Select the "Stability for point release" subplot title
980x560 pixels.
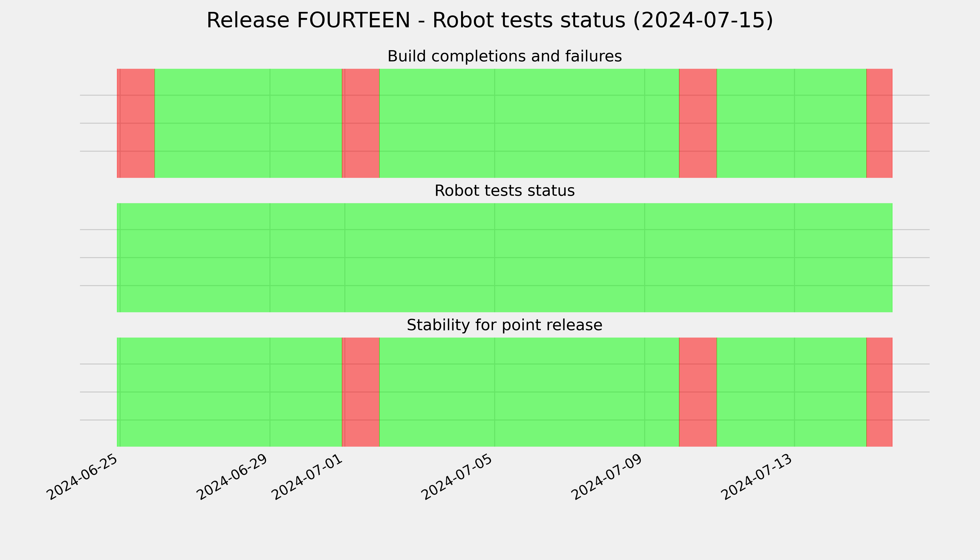[x=504, y=325]
